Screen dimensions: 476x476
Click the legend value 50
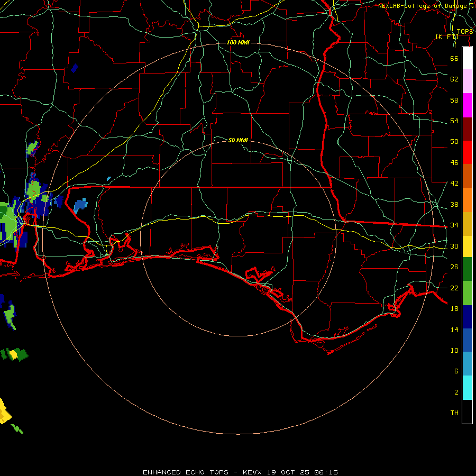click(x=454, y=141)
